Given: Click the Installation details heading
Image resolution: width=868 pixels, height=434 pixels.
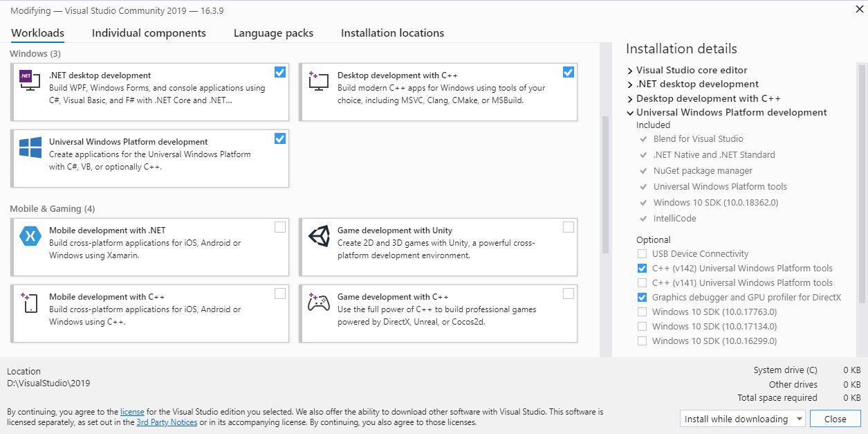Looking at the screenshot, I should [681, 48].
